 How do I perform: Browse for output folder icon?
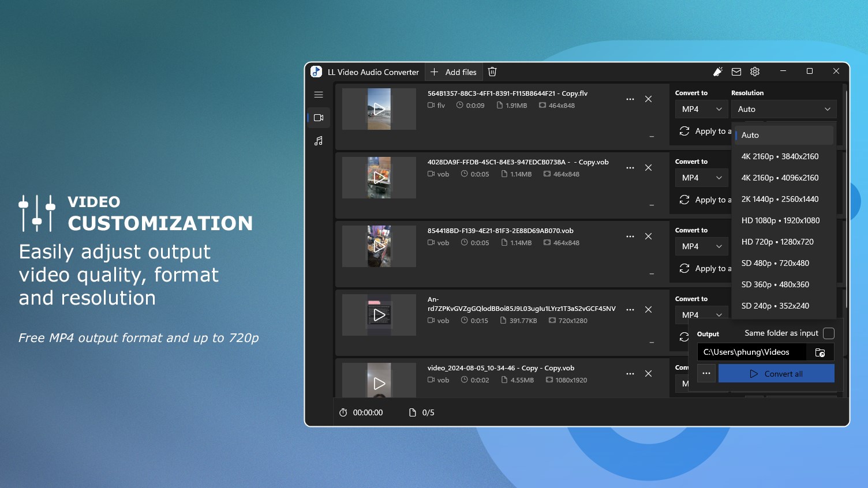(820, 352)
